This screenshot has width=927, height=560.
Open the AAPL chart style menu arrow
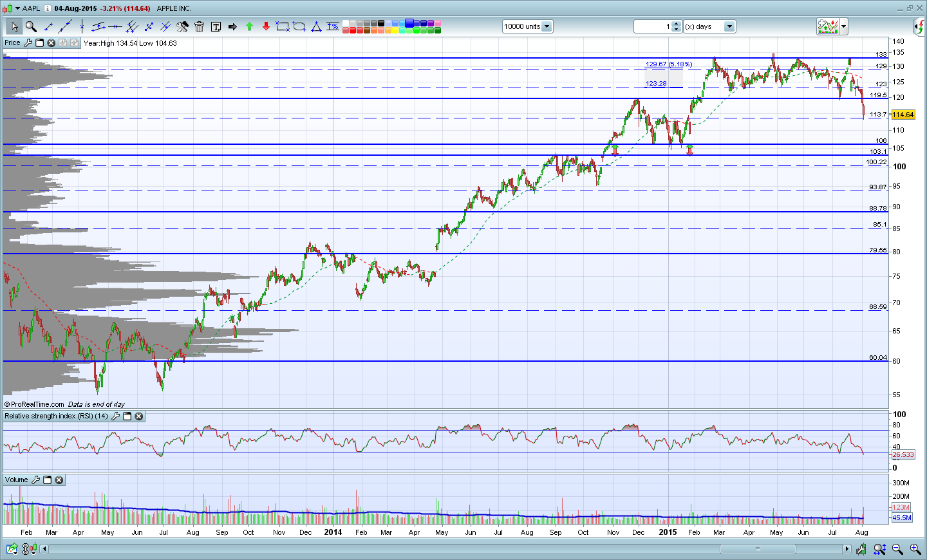tap(17, 8)
